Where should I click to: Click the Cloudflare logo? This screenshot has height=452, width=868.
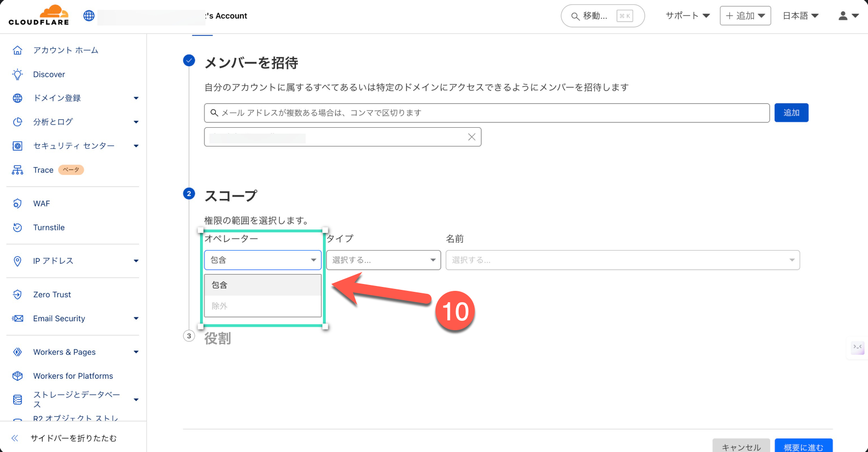(x=39, y=16)
